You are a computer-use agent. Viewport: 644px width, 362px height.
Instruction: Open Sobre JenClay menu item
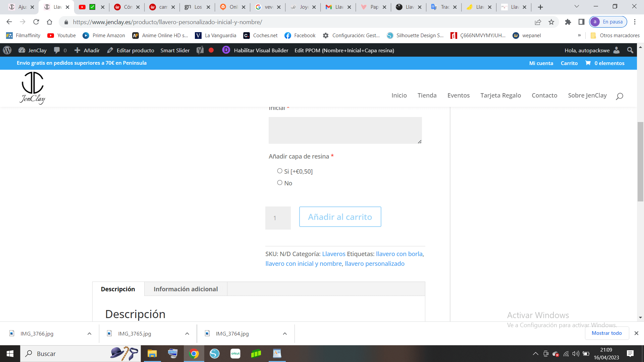click(587, 96)
